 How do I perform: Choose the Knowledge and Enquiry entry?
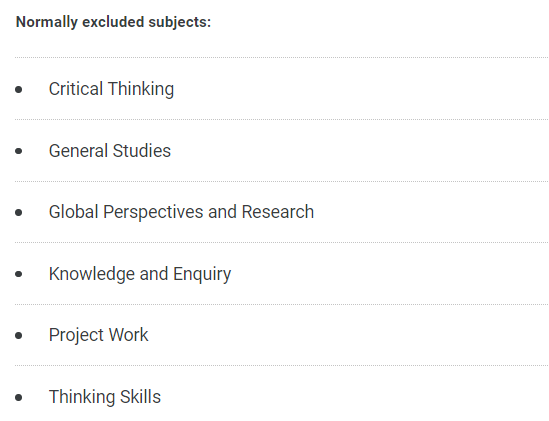coord(140,274)
